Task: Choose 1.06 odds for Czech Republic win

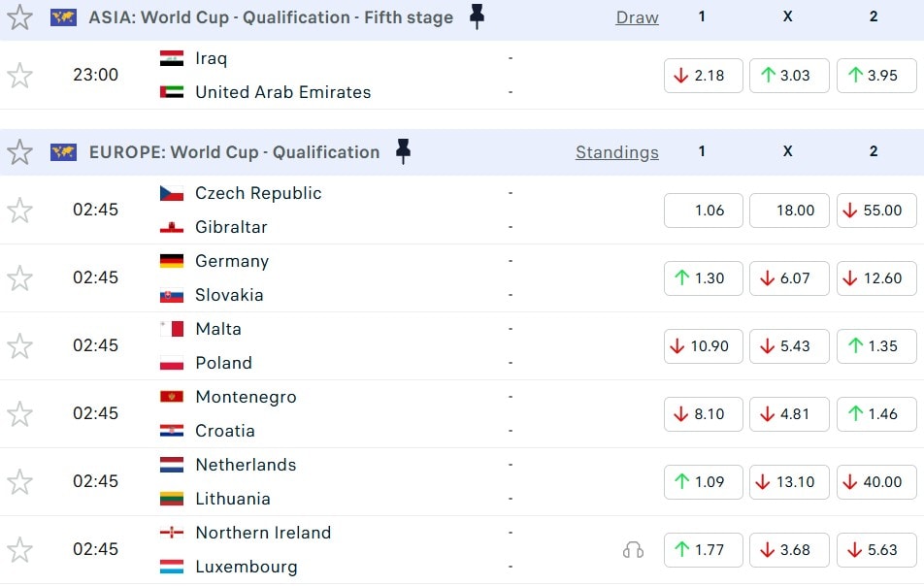Action: coord(703,211)
